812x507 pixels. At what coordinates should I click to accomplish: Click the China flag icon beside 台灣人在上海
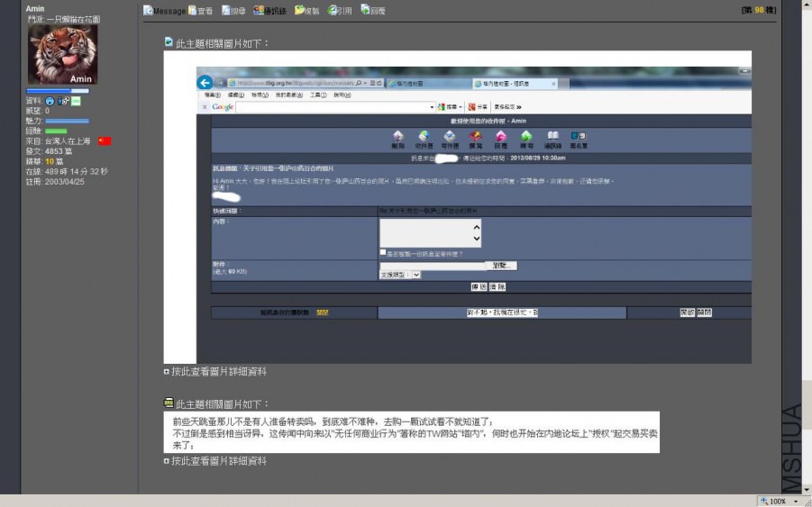[105, 141]
